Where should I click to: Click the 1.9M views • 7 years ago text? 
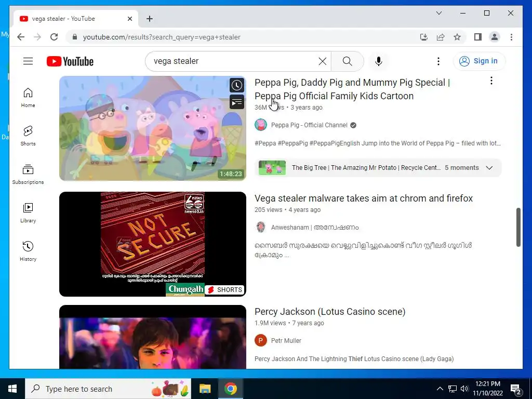click(x=289, y=323)
